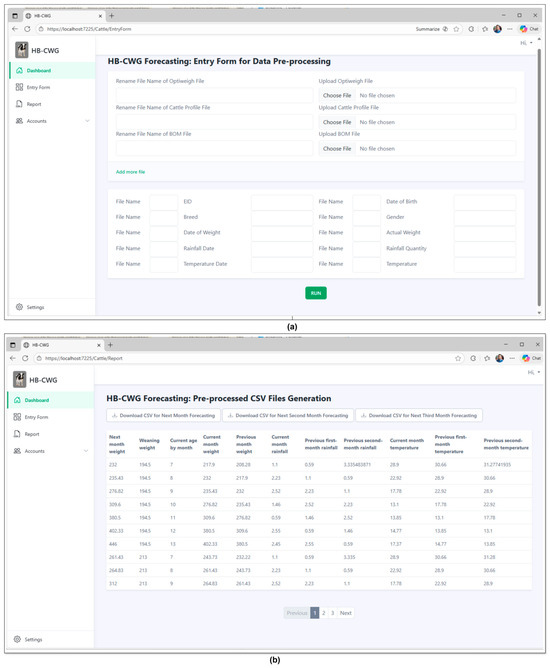Open Settings gear in upper sidebar
The width and height of the screenshot is (550, 668).
click(x=19, y=307)
